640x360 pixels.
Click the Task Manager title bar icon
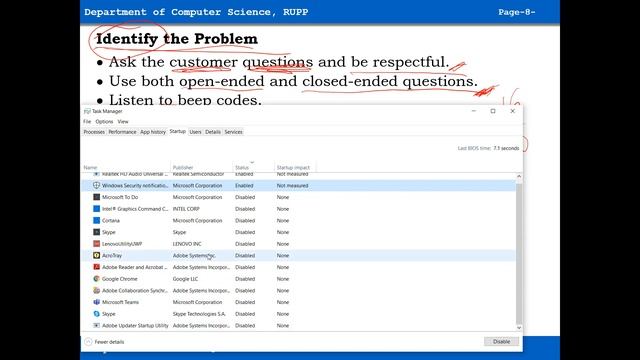tap(87, 111)
